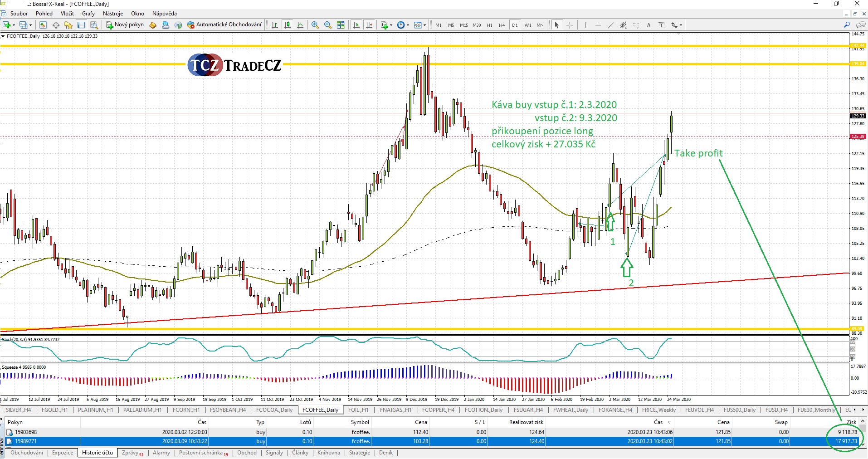Select the H4 timeframe button

click(x=502, y=25)
